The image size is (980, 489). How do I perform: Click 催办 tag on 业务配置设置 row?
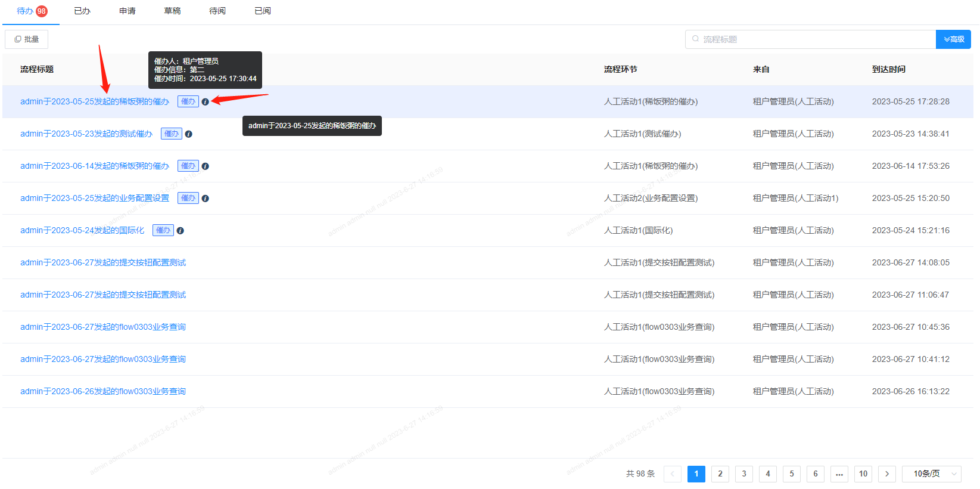[188, 198]
